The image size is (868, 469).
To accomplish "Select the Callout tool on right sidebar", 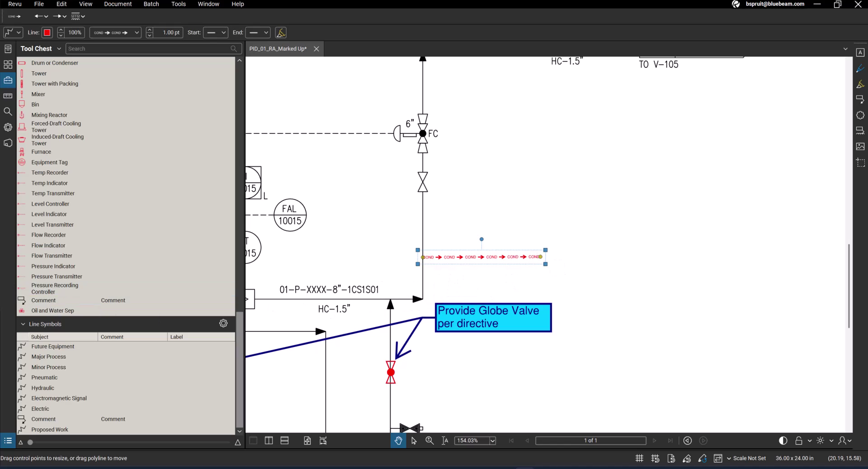I will click(861, 99).
